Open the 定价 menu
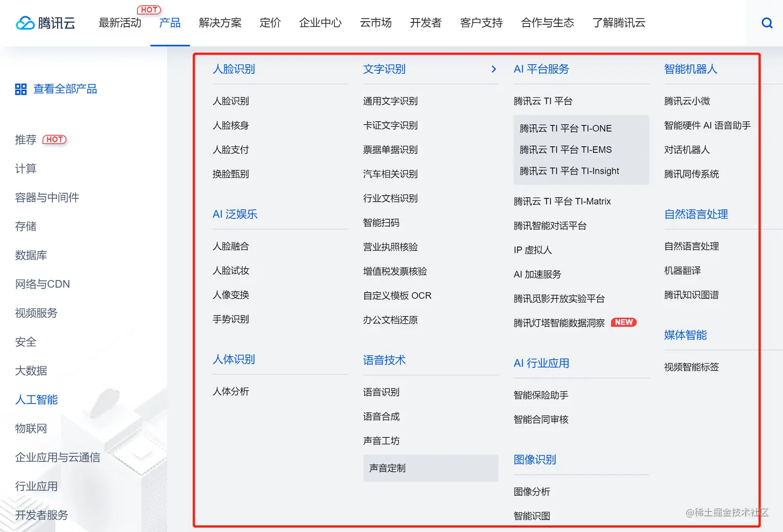Image resolution: width=783 pixels, height=532 pixels. (270, 23)
